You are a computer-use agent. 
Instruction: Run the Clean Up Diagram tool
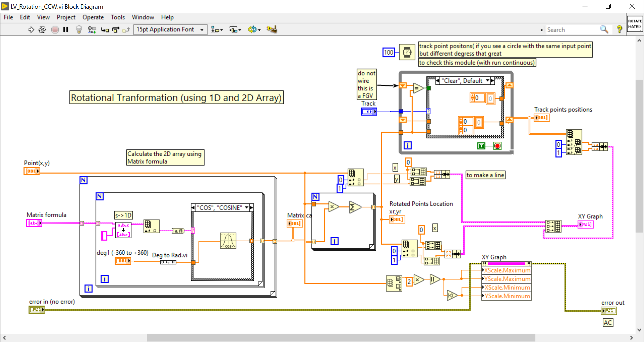click(272, 30)
